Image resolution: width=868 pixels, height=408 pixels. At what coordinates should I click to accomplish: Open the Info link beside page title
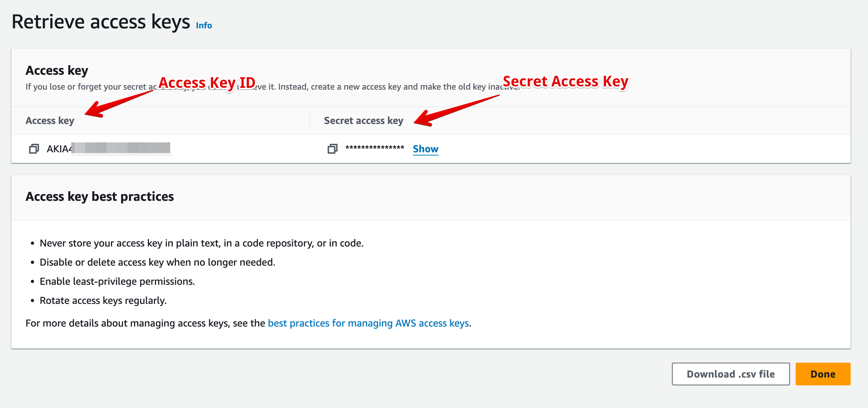pos(204,25)
